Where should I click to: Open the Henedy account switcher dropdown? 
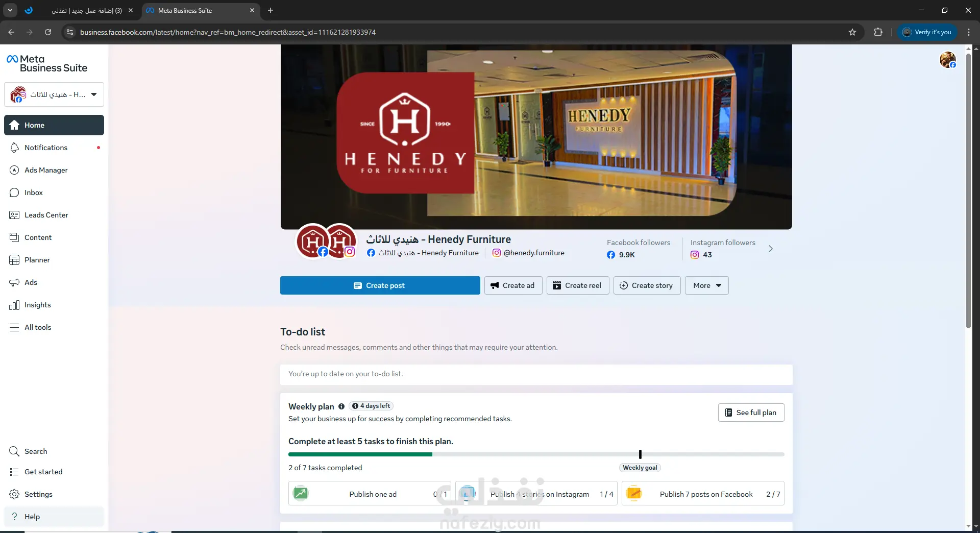[x=54, y=94]
